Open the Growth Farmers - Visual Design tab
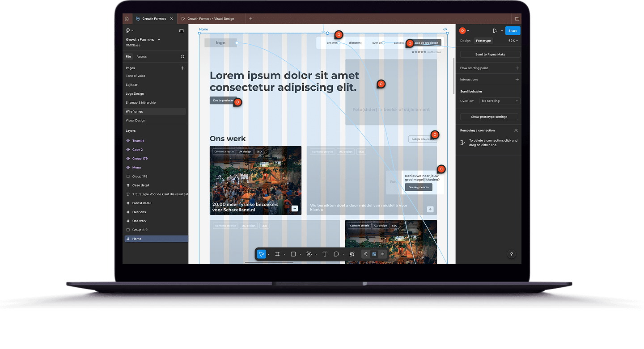The height and width of the screenshot is (349, 644). click(x=211, y=19)
